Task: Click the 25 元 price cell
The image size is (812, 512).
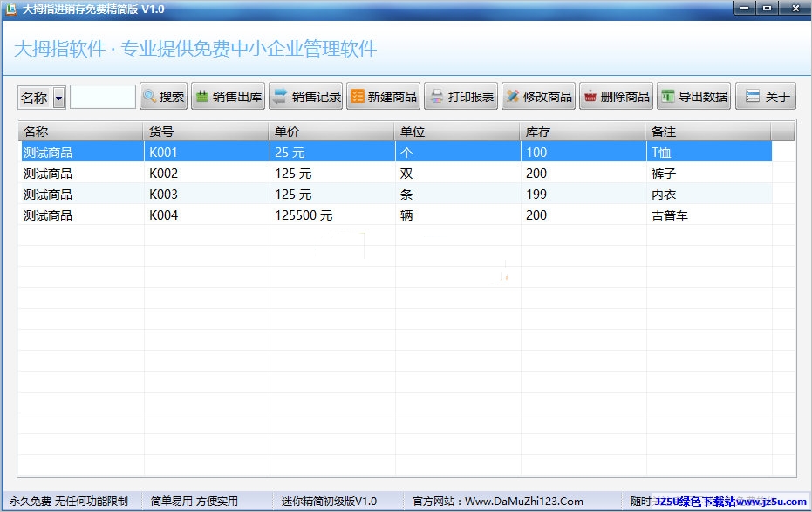Action: tap(332, 152)
